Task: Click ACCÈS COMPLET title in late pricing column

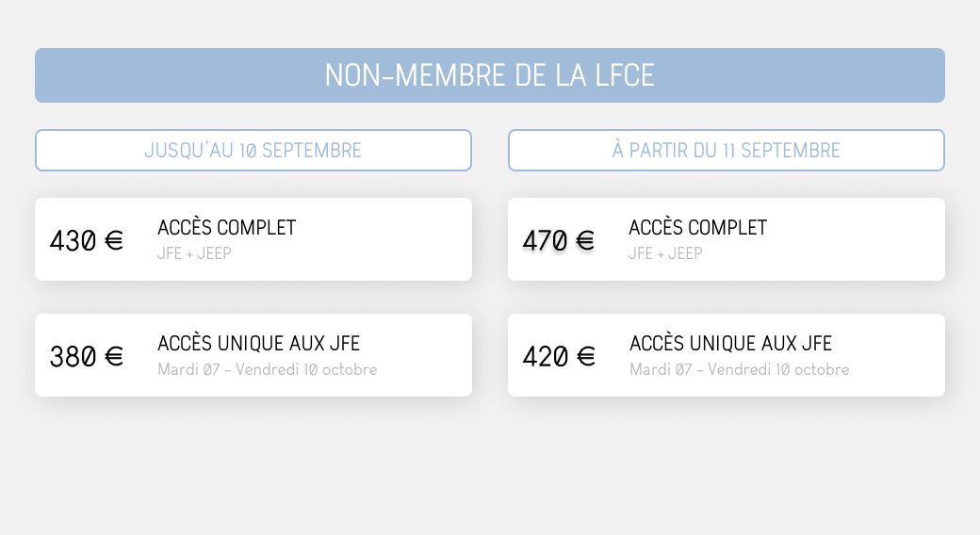Action: coord(697,227)
